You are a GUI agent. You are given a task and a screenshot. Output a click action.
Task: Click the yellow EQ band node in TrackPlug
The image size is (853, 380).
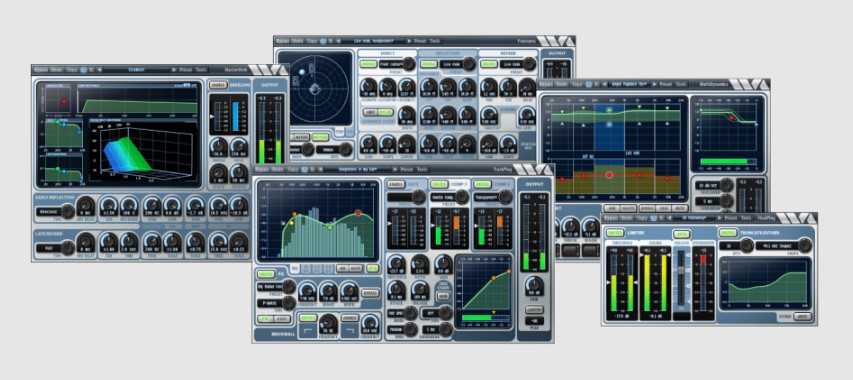(292, 222)
